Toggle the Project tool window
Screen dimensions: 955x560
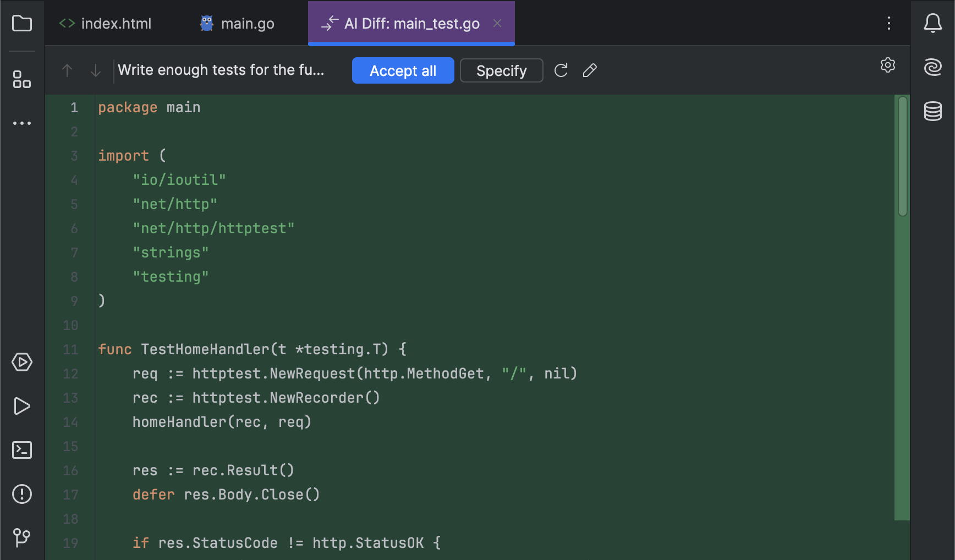[21, 23]
